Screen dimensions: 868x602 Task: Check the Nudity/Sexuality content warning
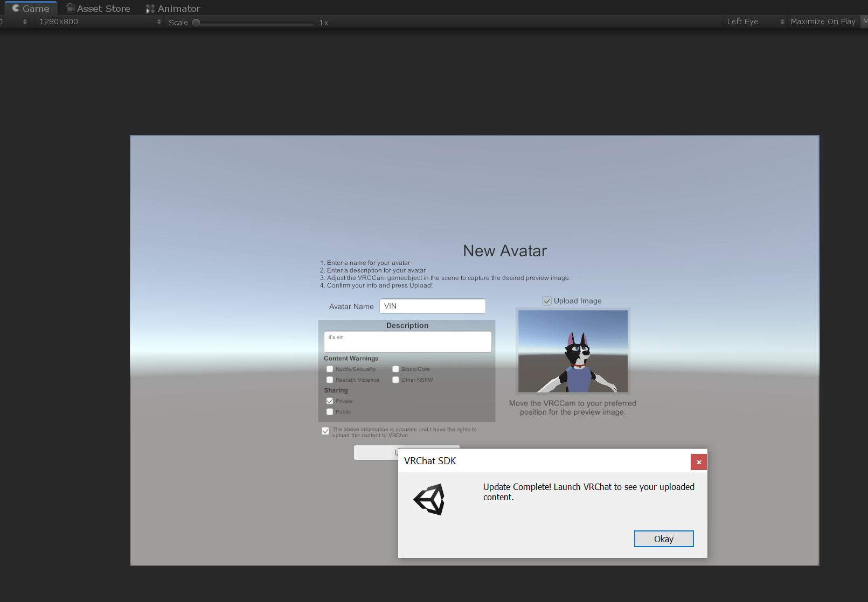tap(330, 369)
